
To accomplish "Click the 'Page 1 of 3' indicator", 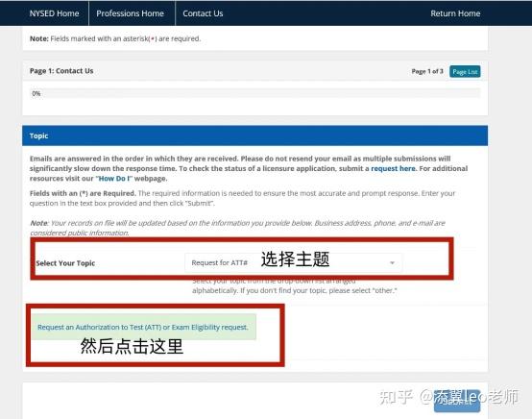I will pyautogui.click(x=427, y=71).
